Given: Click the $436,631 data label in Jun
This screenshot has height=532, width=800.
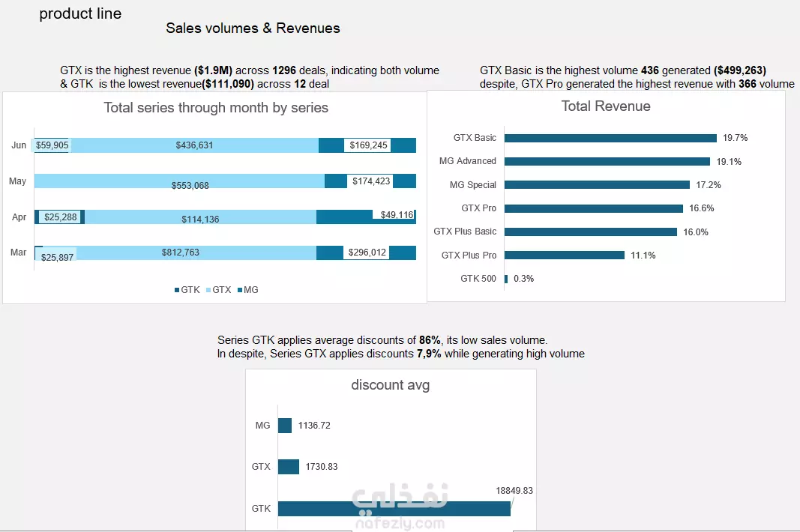Looking at the screenshot, I should (194, 145).
